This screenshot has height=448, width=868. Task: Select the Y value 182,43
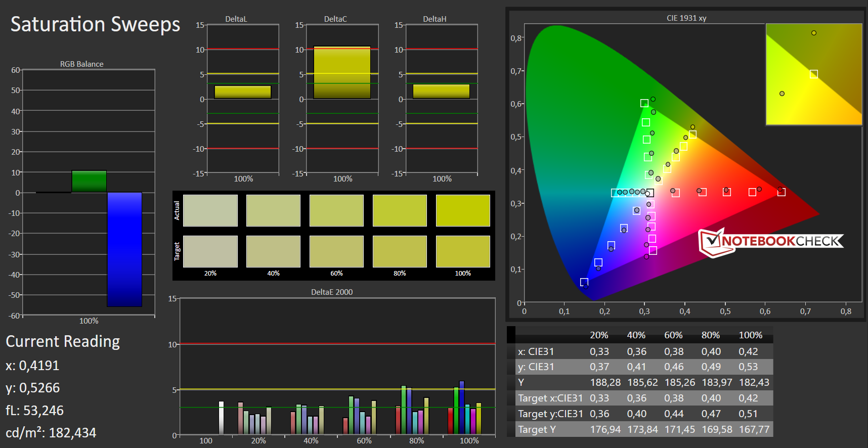[754, 383]
